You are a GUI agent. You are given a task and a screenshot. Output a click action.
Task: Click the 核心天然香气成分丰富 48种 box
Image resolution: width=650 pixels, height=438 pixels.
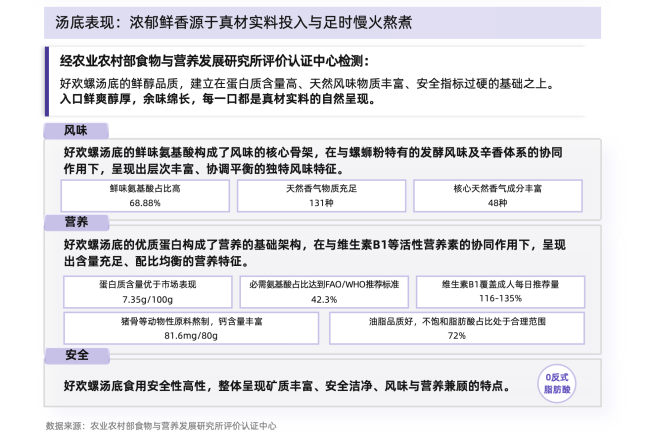pyautogui.click(x=498, y=196)
